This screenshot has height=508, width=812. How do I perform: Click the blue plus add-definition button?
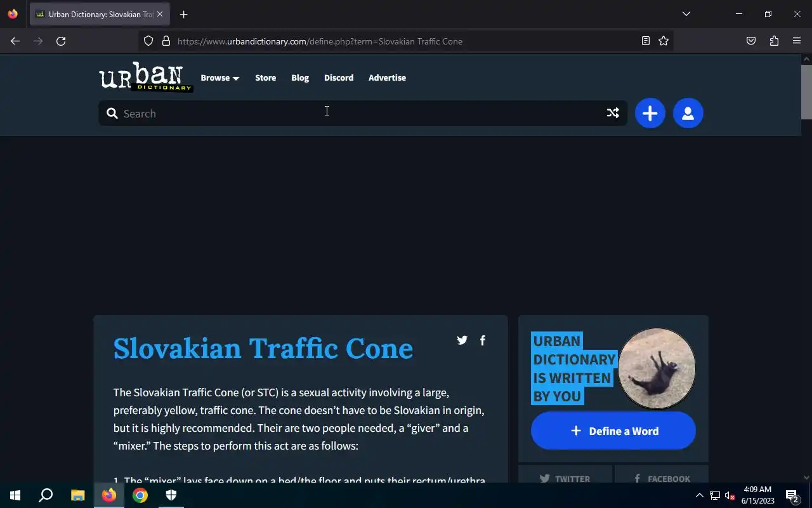coord(650,113)
